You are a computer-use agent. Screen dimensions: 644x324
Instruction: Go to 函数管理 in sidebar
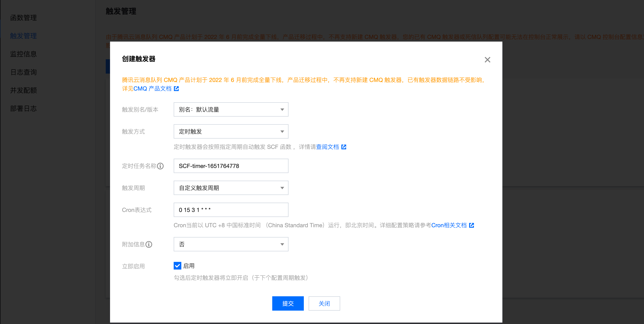coord(23,18)
